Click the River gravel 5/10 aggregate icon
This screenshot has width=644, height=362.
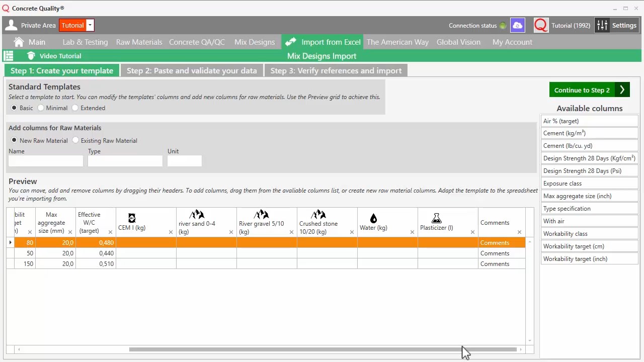262,215
